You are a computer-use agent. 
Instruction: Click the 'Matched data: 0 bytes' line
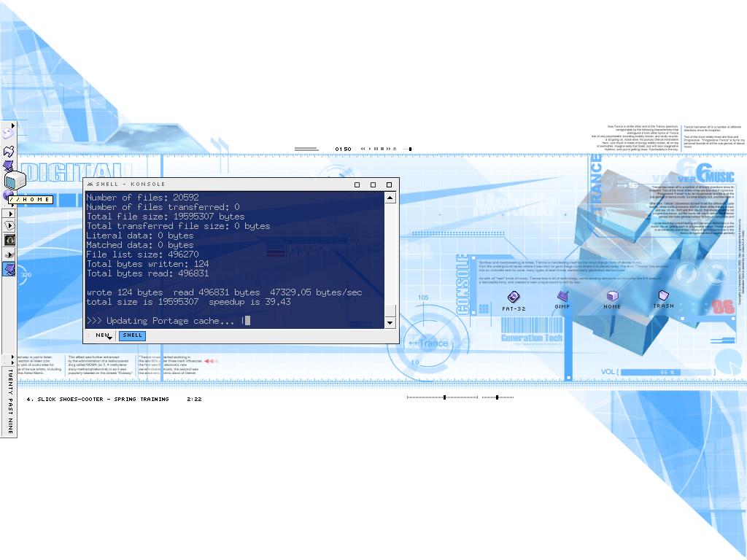click(x=140, y=245)
